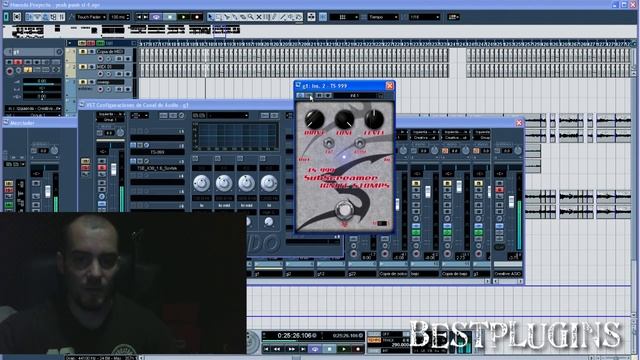Select the Color tool in top toolbar
This screenshot has height=360, width=640.
[x=299, y=17]
